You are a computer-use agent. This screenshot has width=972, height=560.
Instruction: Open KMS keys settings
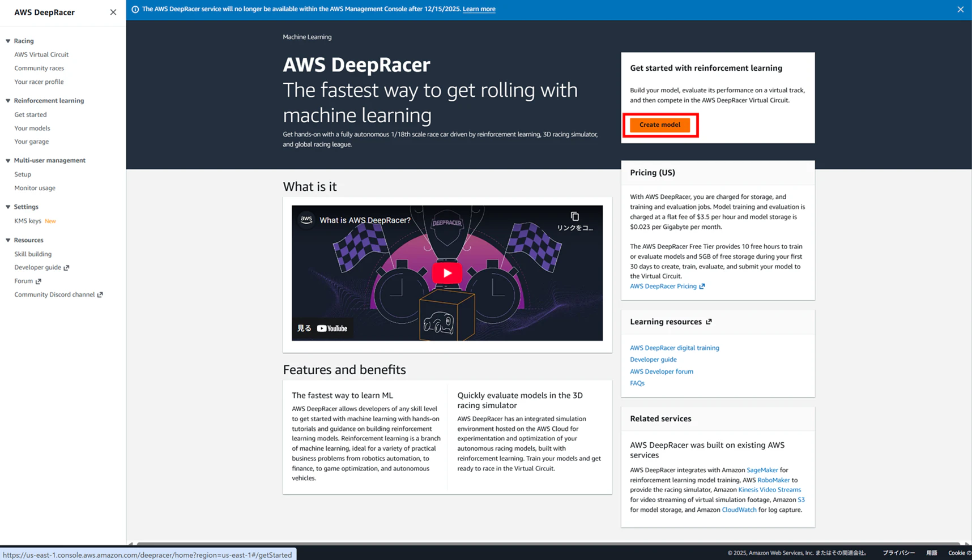28,221
